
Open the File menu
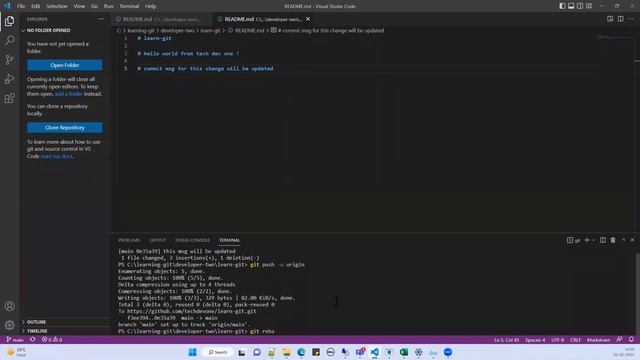click(x=21, y=6)
